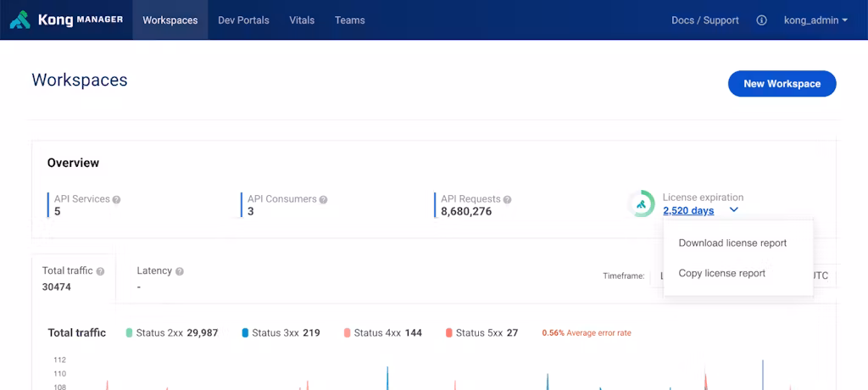This screenshot has width=868, height=390.
Task: Toggle the Status 3xx legend series
Action: point(280,333)
